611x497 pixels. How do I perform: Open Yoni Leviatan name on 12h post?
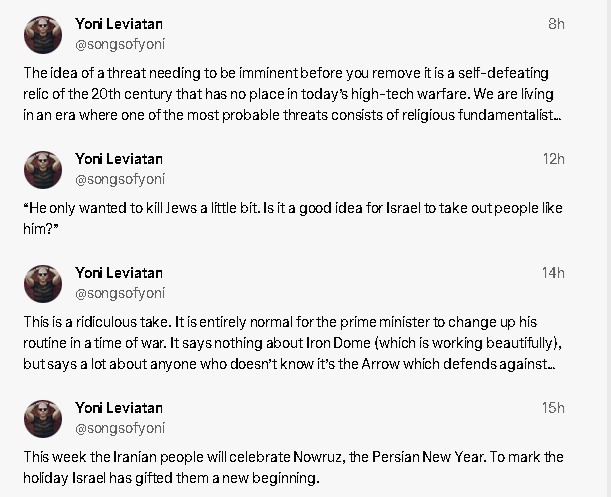[x=119, y=159]
